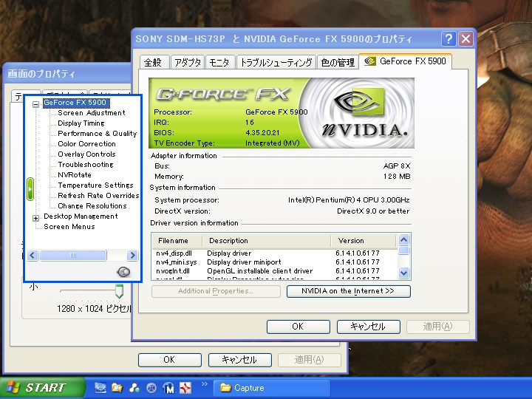Click OK in the NVIDIA properties dialog

299,327
